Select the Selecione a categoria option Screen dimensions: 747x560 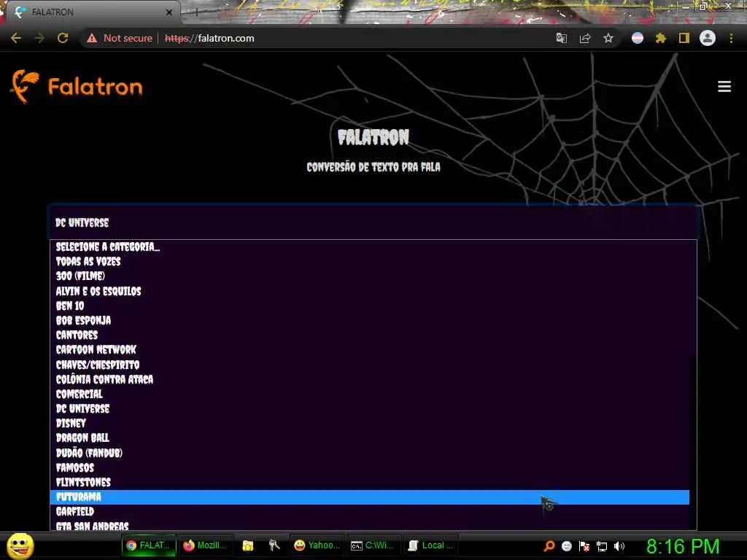(x=370, y=246)
